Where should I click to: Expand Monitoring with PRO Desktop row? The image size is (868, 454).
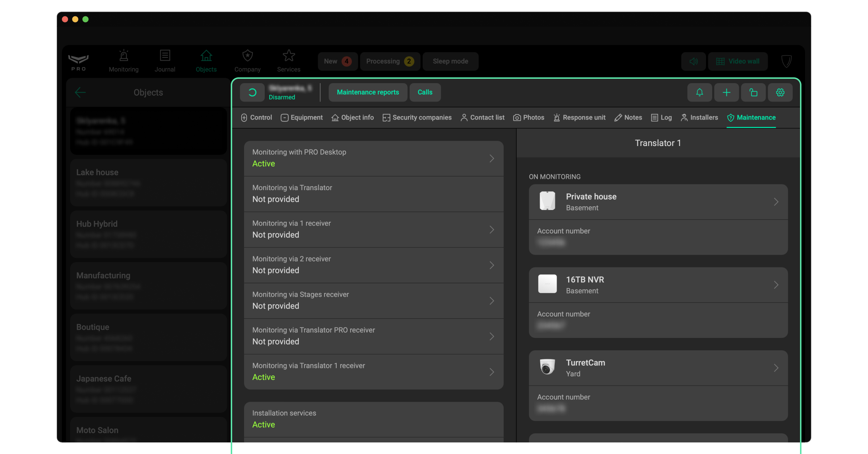tap(492, 158)
